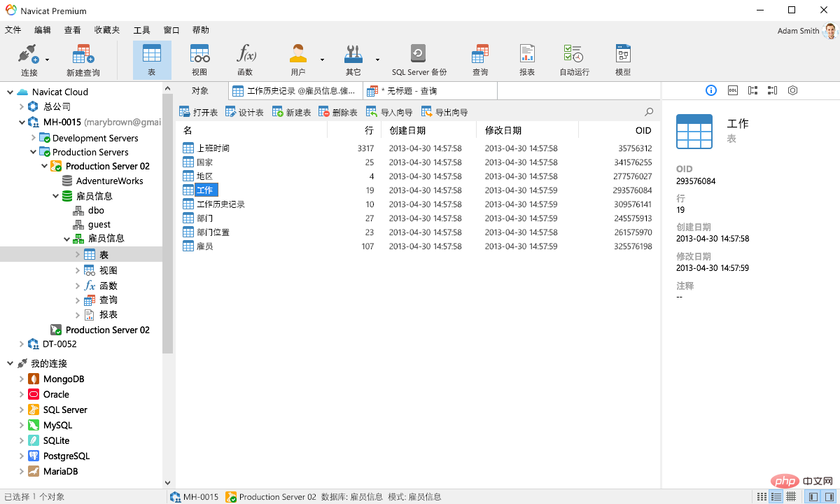
Task: Switch to detail view icon in status bar
Action: click(x=776, y=496)
